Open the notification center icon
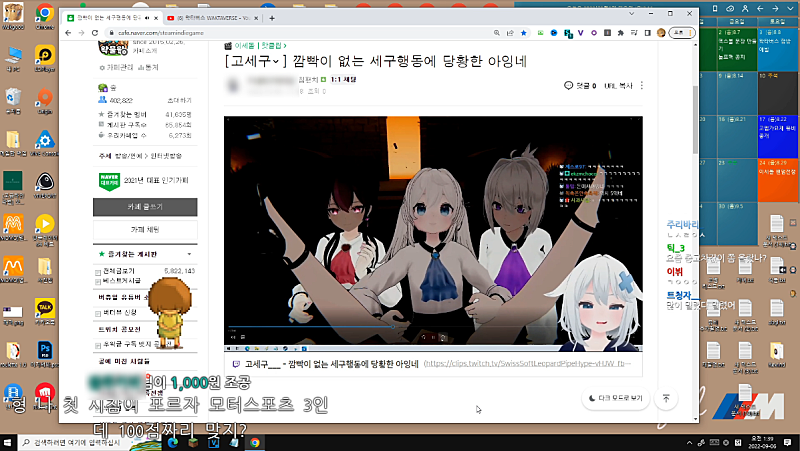 [787, 442]
